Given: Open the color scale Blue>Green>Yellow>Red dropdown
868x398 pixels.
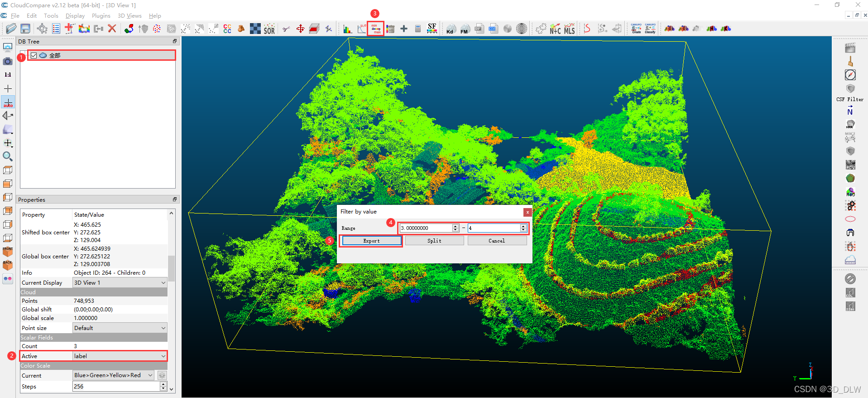Looking at the screenshot, I should click(x=114, y=375).
